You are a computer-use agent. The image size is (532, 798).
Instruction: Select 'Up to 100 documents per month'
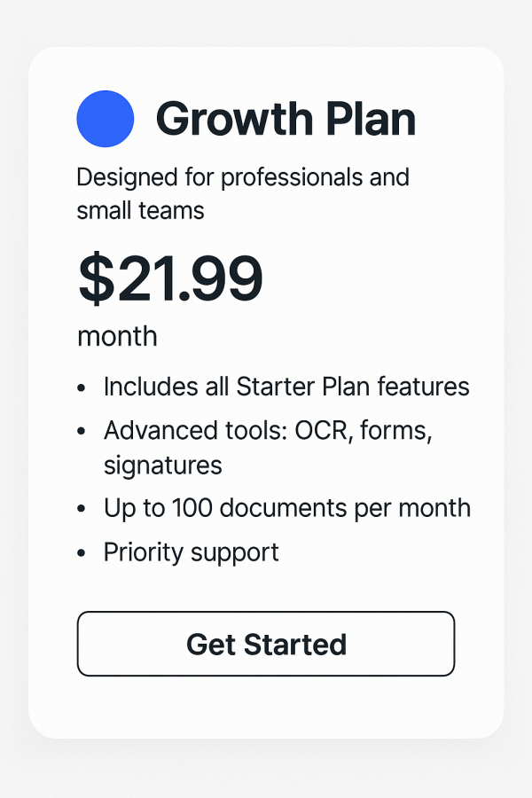286,508
